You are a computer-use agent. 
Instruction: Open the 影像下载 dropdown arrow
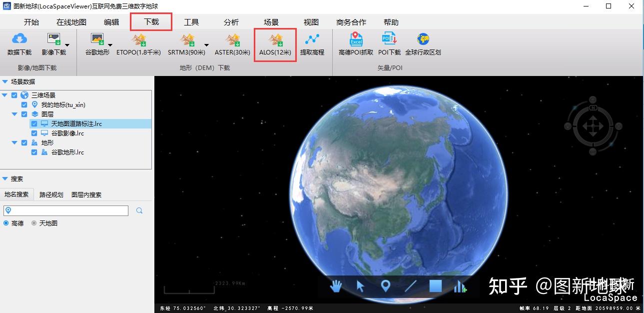[67, 45]
